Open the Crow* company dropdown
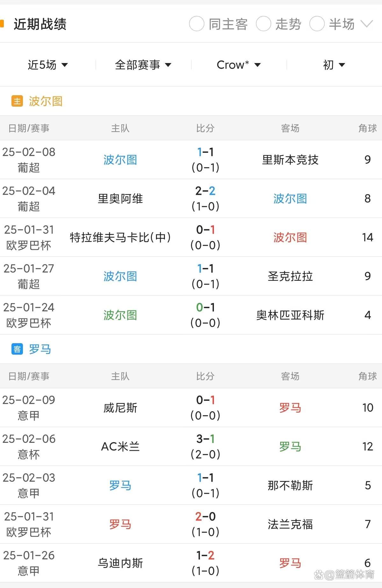Screen dimensions: 382x588 238,65
